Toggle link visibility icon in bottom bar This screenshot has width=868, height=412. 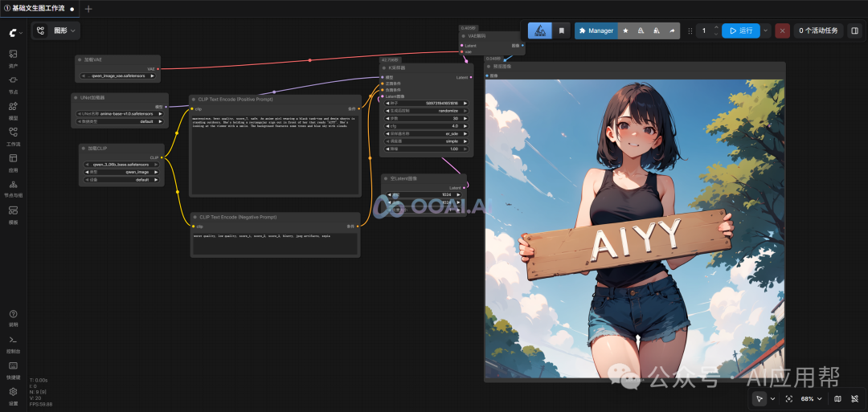click(x=854, y=398)
